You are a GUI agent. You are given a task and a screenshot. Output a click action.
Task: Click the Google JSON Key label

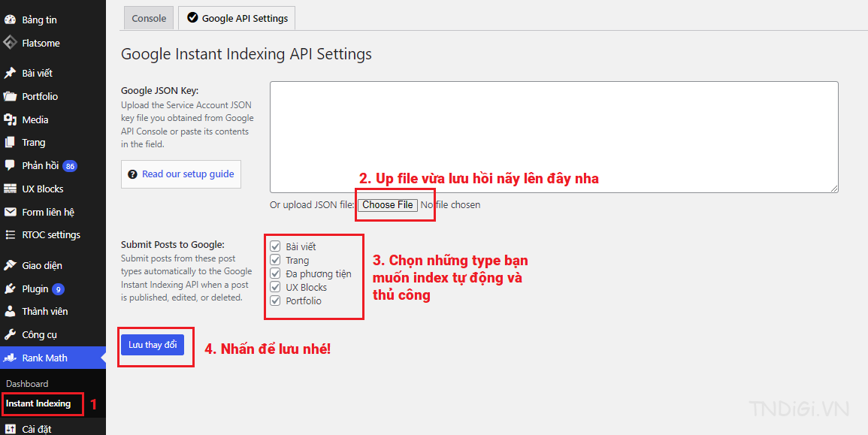(159, 91)
